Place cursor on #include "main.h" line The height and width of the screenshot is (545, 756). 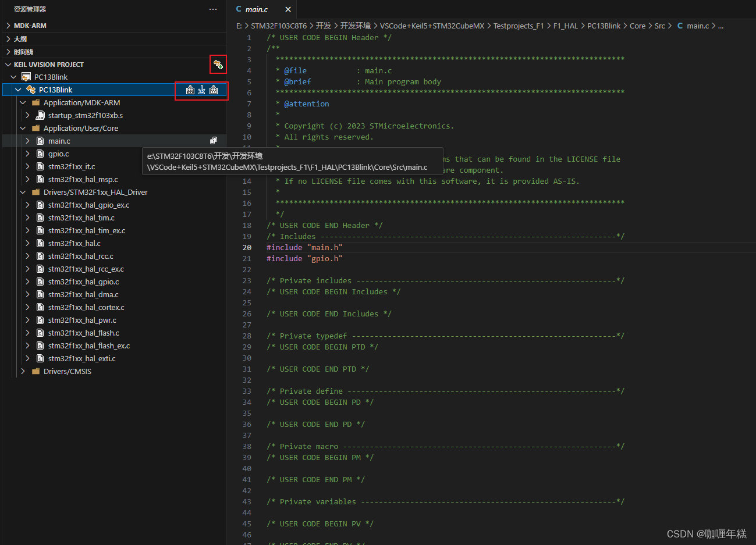304,247
